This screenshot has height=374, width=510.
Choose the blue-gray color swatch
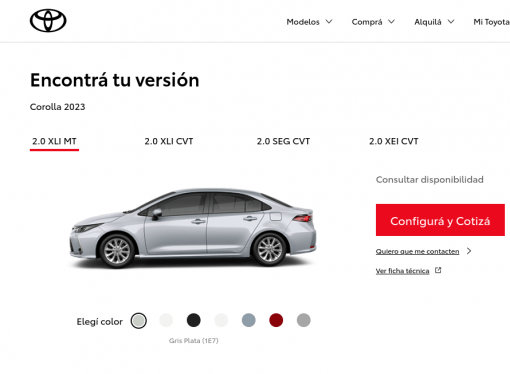point(249,320)
